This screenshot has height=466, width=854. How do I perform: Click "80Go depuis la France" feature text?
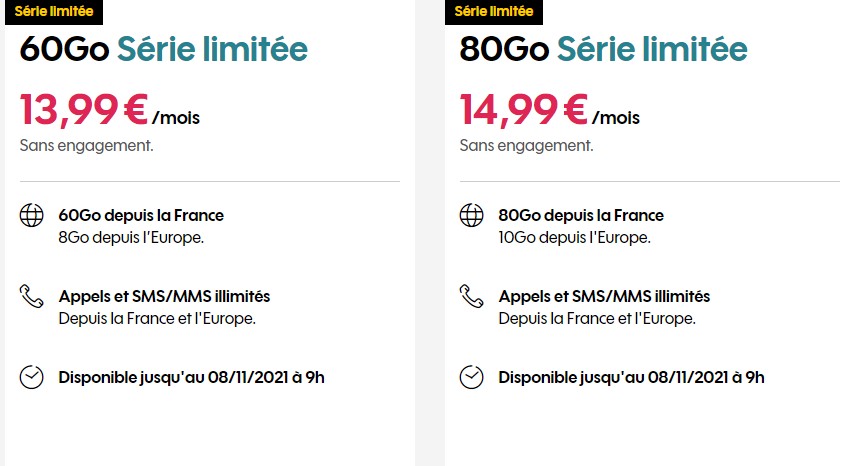click(581, 215)
